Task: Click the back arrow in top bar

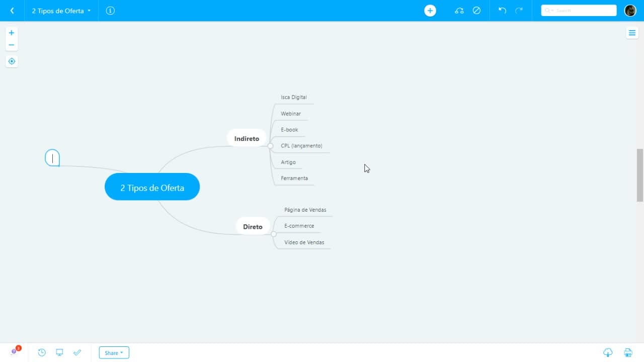Action: 12,11
